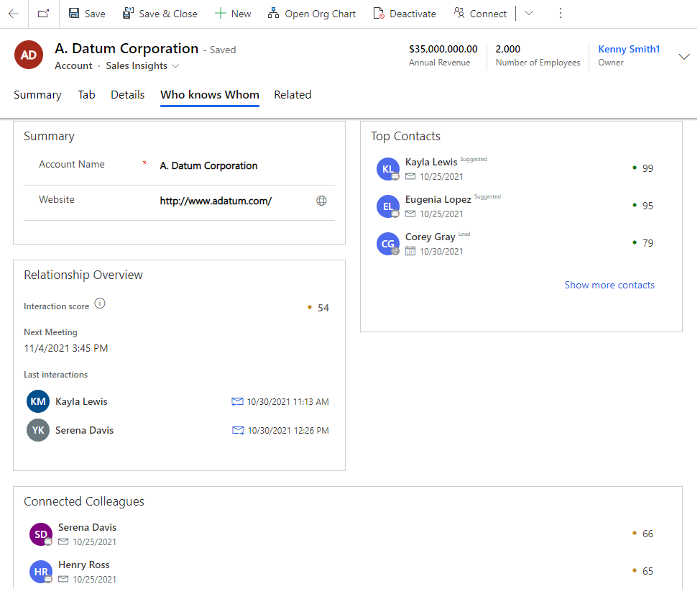Open Eugenia Lopez contact
This screenshot has height=589, width=700.
[x=438, y=199]
